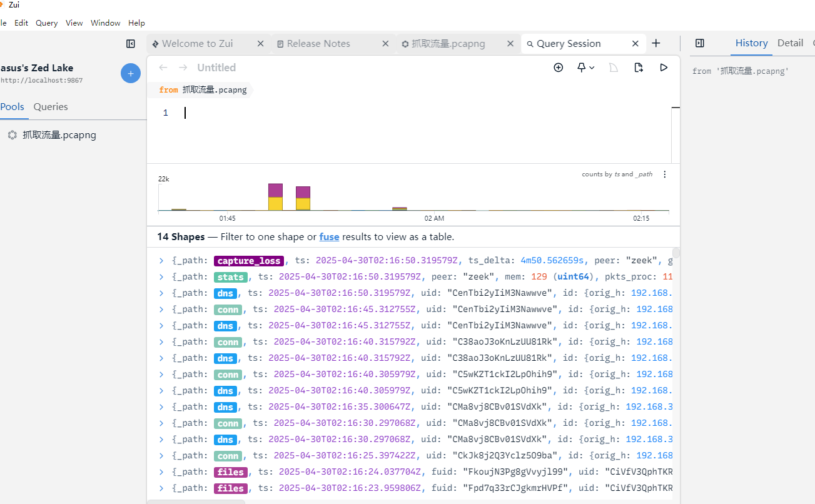
Task: Click the results pane horizontal scrollbar
Action: click(196, 501)
